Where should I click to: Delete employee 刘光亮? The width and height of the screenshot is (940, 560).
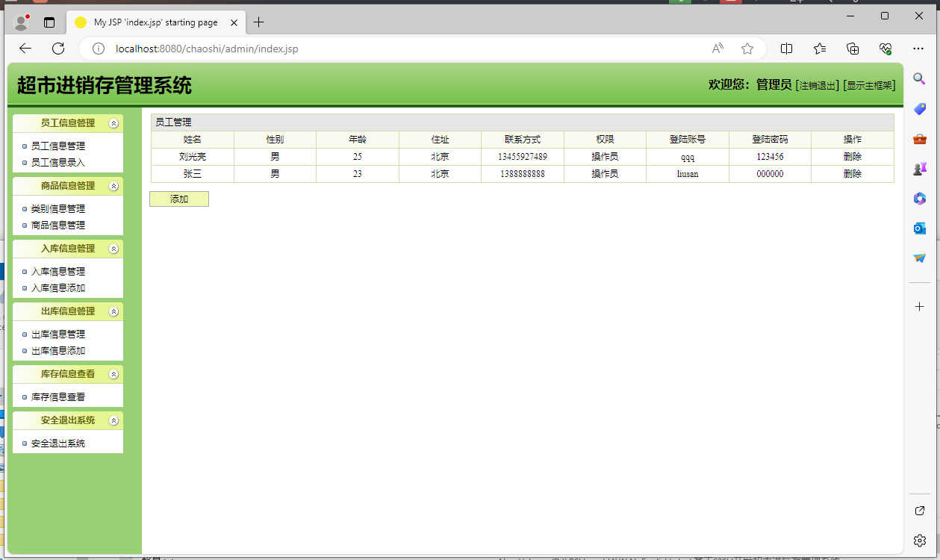(x=853, y=157)
